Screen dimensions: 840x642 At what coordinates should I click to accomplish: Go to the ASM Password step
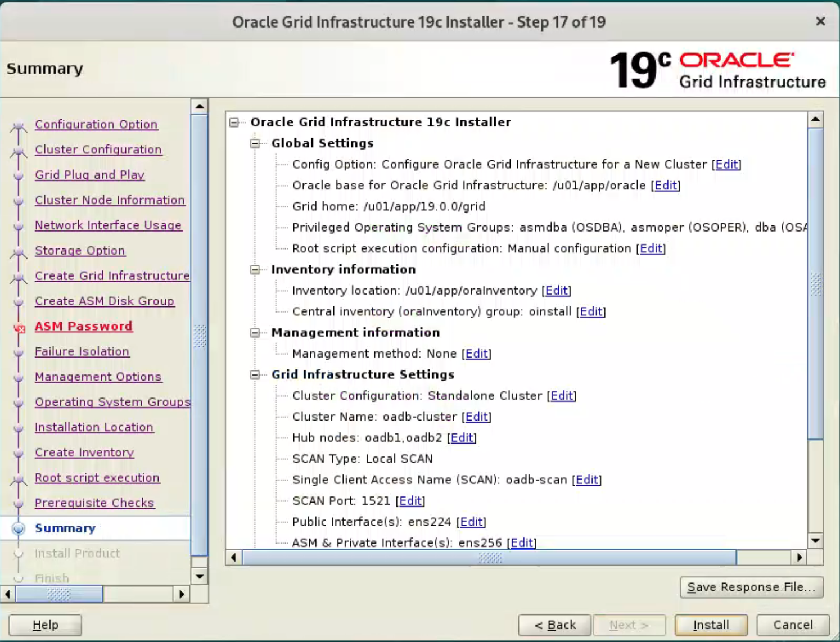pos(84,326)
